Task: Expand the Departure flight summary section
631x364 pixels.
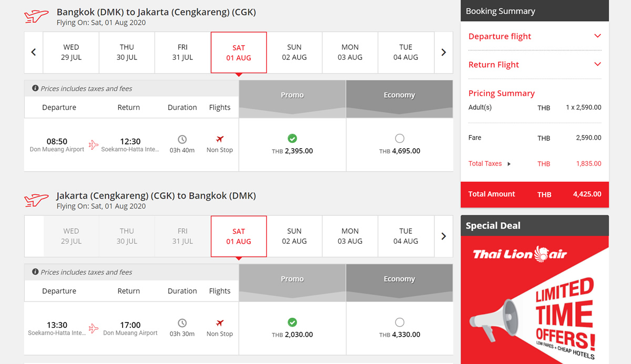Action: 597,36
